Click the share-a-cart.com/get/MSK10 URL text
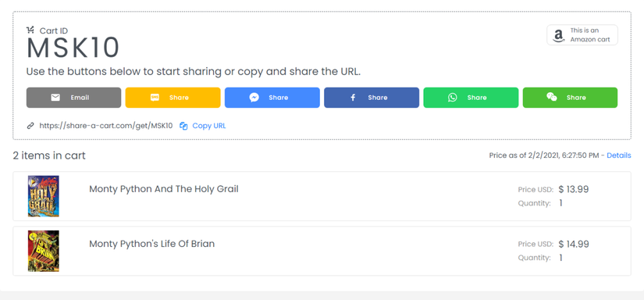This screenshot has width=644, height=300. pyautogui.click(x=106, y=126)
